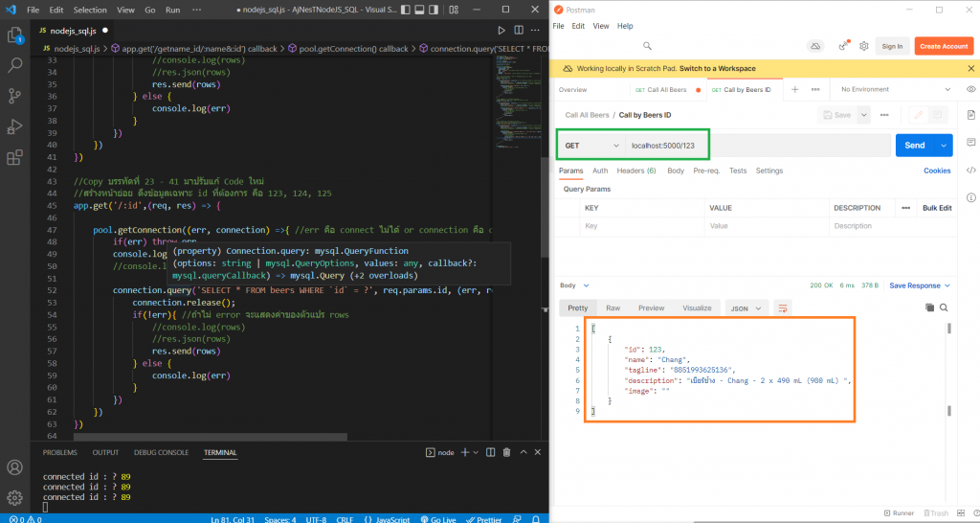Viewport: 980px width, 523px height.
Task: Click the query param Key input cell
Action: click(642, 226)
